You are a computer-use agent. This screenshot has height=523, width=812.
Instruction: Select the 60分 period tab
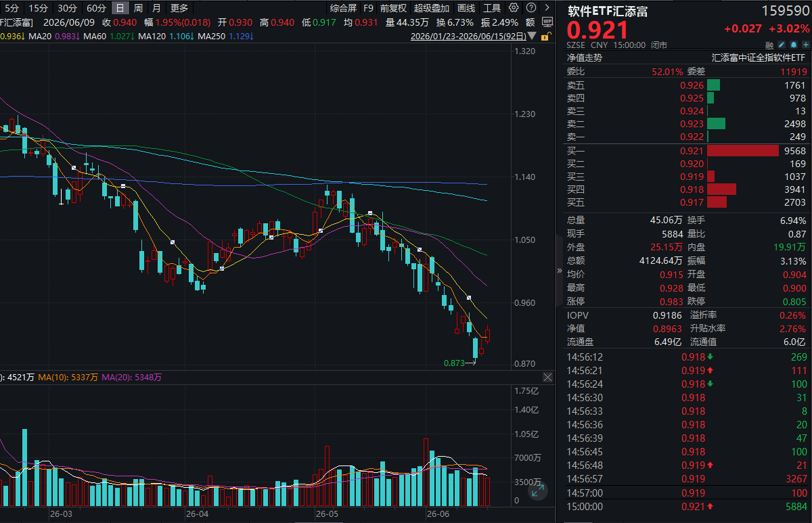(x=97, y=8)
